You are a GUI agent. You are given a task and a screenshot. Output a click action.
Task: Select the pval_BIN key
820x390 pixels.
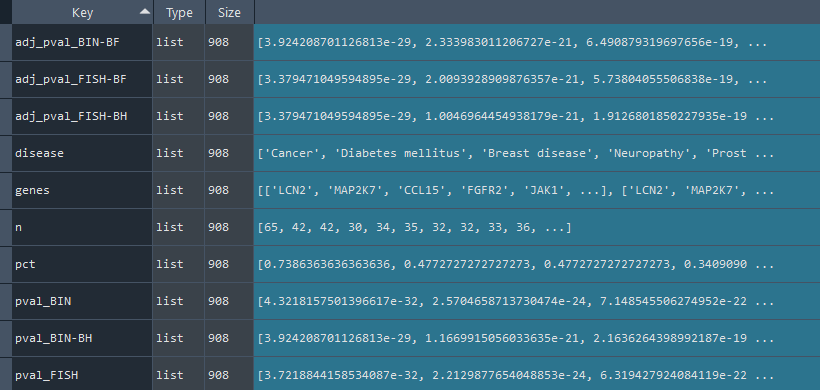82,302
